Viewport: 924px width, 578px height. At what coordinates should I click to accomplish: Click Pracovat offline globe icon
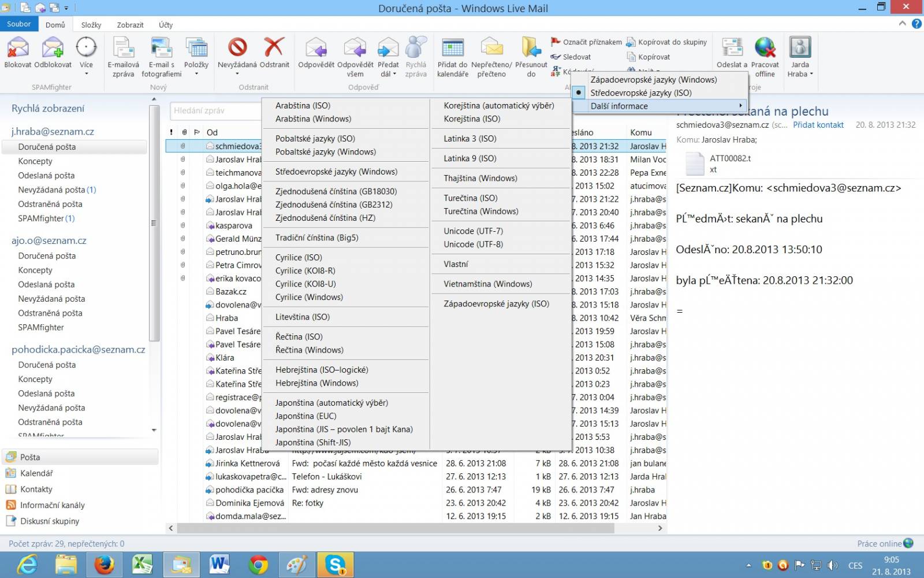click(765, 47)
